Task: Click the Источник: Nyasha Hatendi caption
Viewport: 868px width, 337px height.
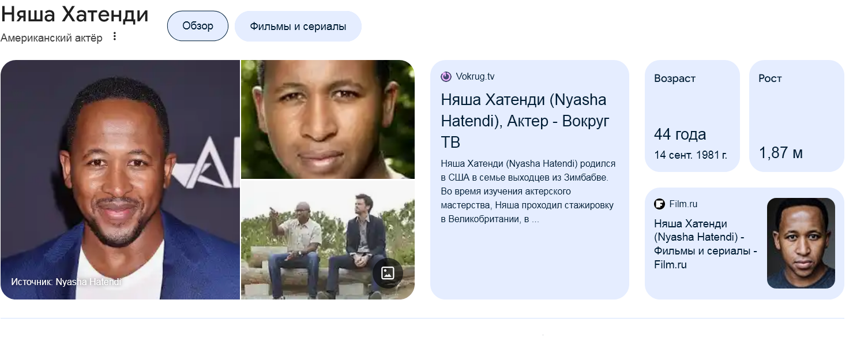Action: [x=66, y=282]
